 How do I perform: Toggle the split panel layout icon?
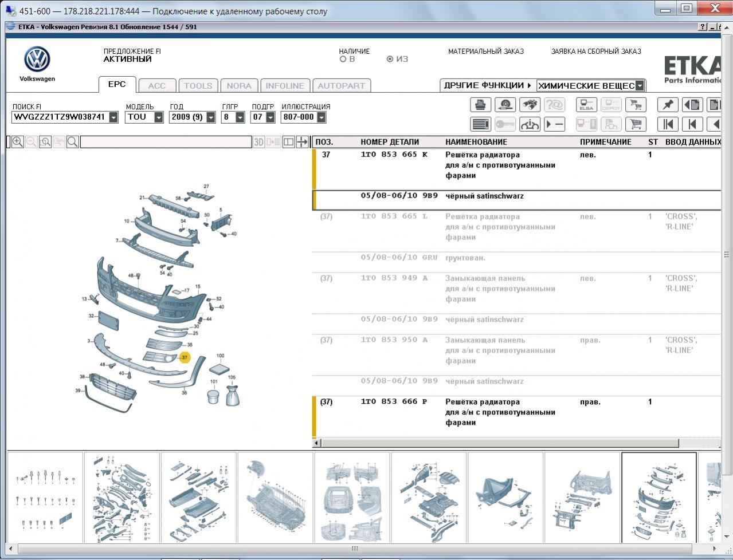288,142
